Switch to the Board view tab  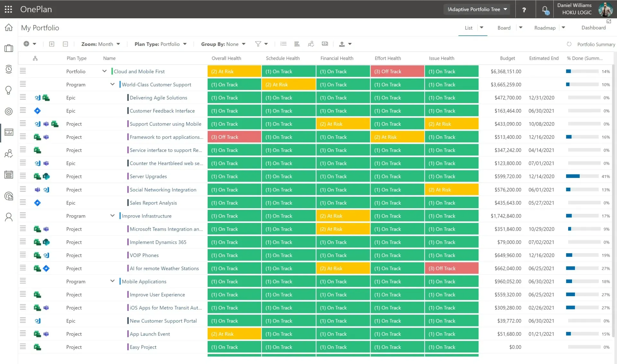click(504, 28)
